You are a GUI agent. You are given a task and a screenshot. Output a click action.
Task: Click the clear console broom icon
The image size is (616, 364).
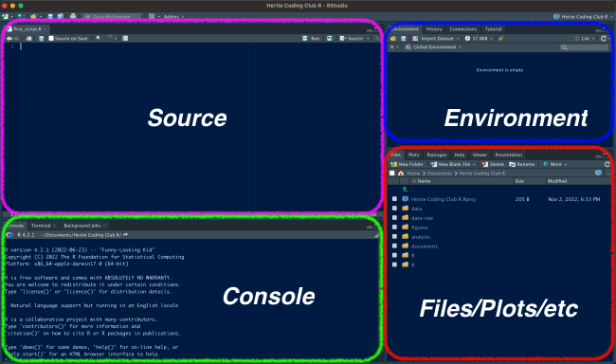pyautogui.click(x=376, y=235)
